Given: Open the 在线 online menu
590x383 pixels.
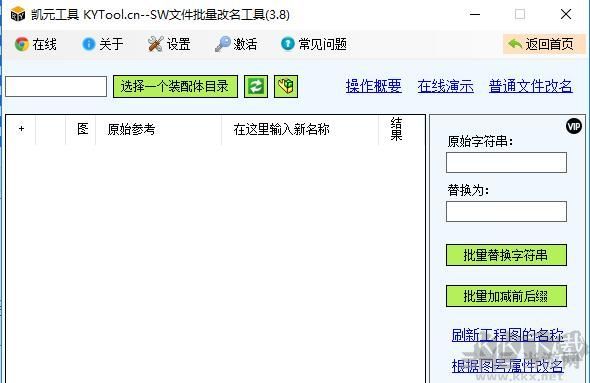Looking at the screenshot, I should pos(35,44).
